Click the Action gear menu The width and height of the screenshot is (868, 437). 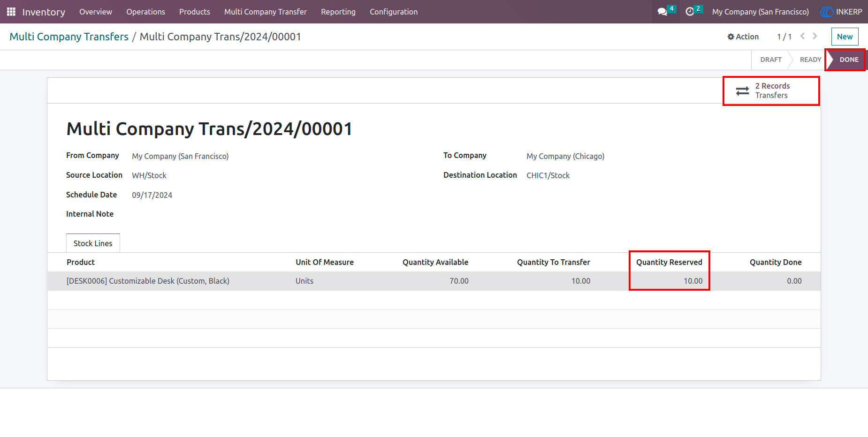(x=743, y=37)
